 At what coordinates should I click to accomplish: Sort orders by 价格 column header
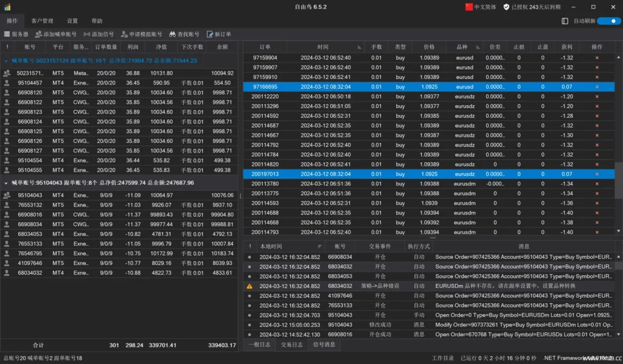pos(429,47)
